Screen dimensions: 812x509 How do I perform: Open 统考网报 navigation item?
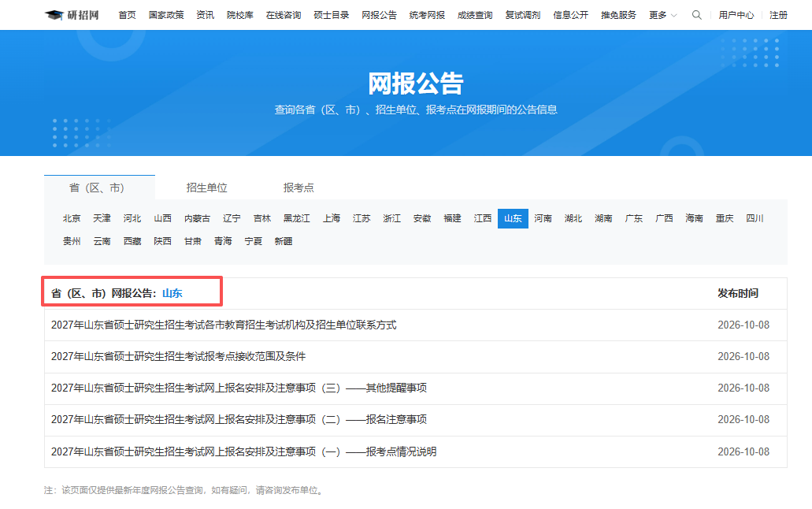[427, 15]
